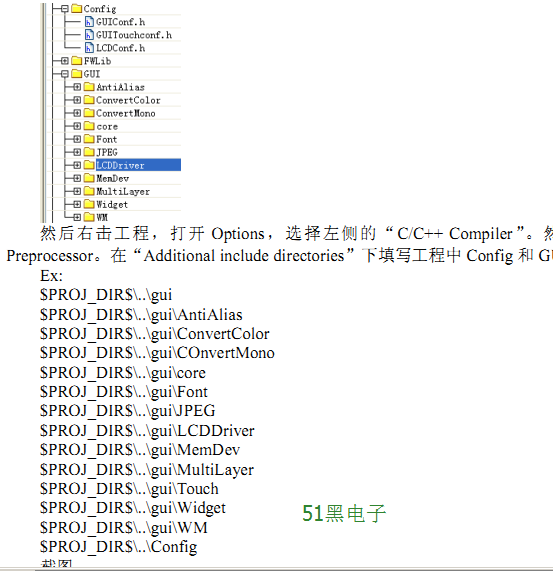Screen dimensions: 553x571
Task: Click the GUIConf.h header file icon
Action: 89,22
